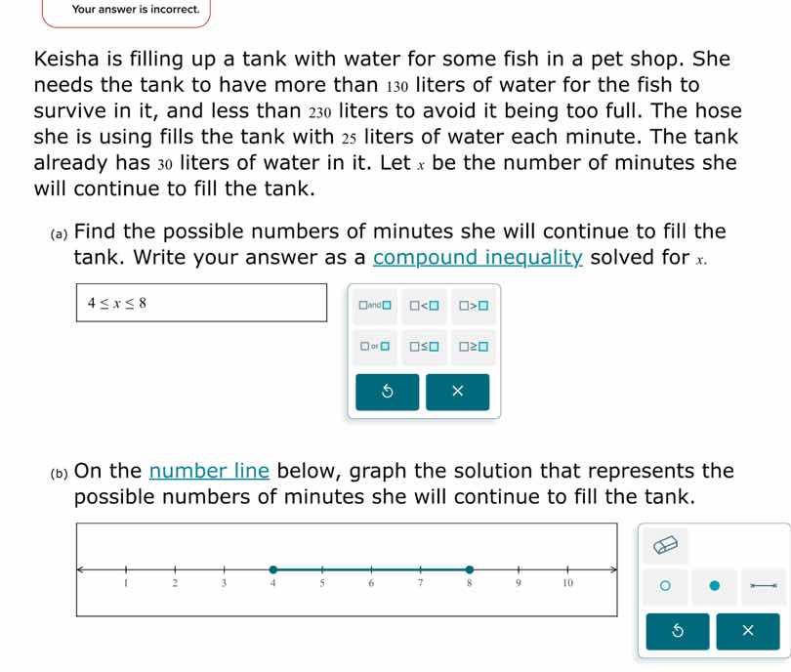Choose the "and" compound inequality template
This screenshot has height=672, width=791.
tap(376, 305)
